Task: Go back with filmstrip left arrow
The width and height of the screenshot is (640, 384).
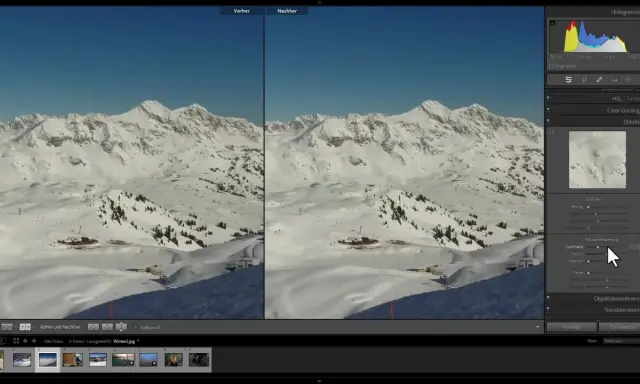Action: pyautogui.click(x=25, y=341)
